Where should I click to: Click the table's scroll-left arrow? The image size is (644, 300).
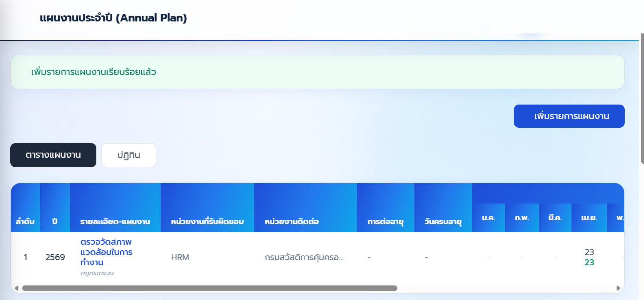click(16, 288)
